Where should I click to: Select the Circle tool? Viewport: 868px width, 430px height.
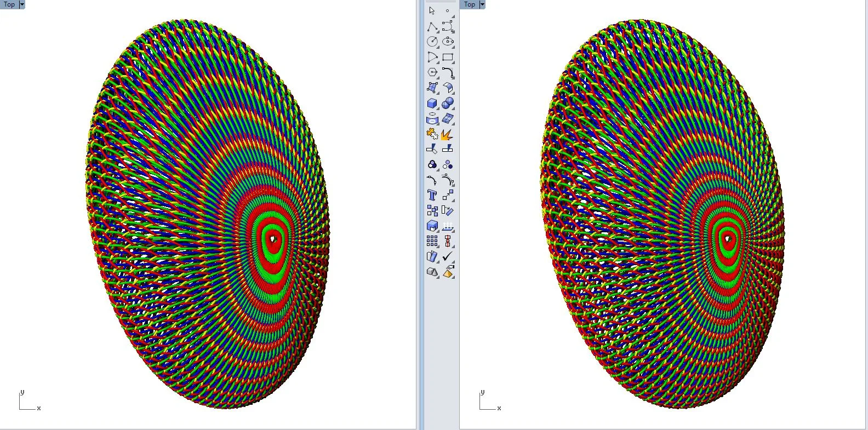point(432,42)
